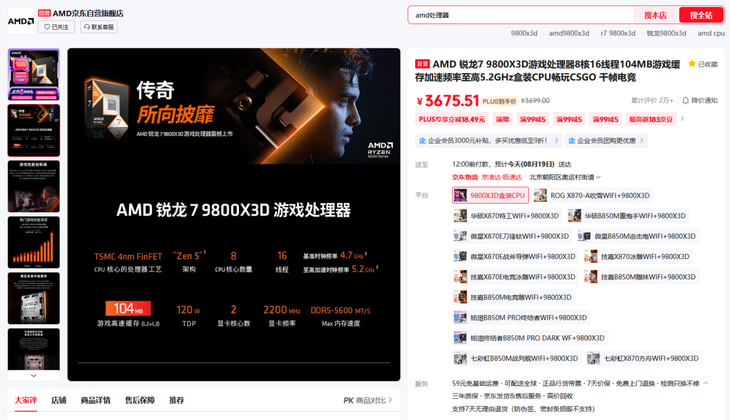This screenshot has height=420, width=730.
Task: Contact customer service via 联系客服
Action: coord(99,27)
